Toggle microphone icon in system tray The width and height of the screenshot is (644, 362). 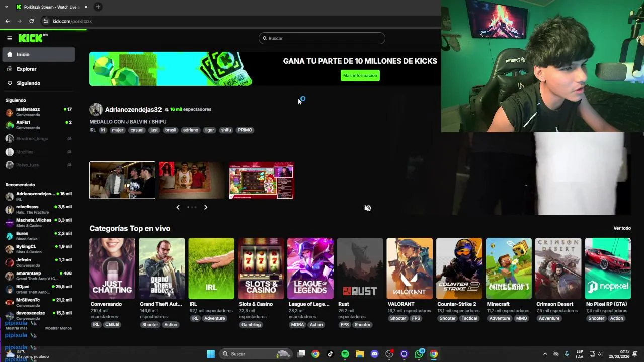tap(567, 354)
